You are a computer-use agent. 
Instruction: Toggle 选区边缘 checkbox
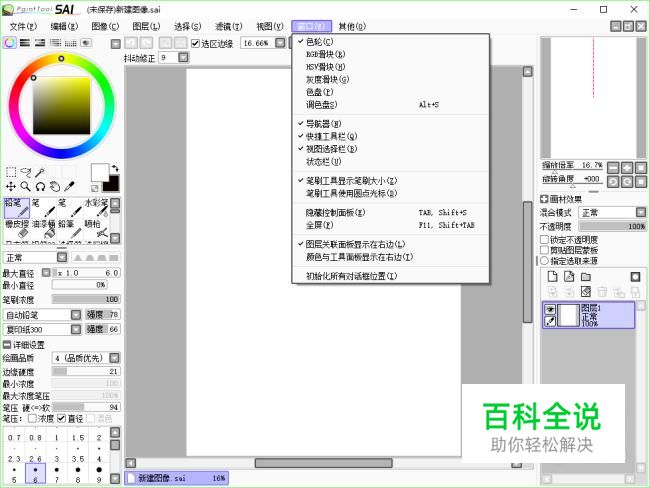pyautogui.click(x=195, y=43)
